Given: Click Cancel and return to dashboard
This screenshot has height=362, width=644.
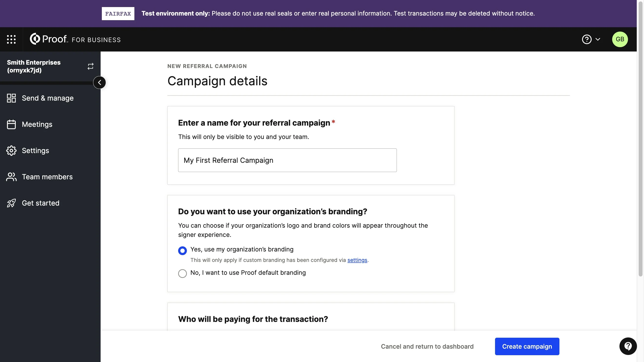Looking at the screenshot, I should coord(427,346).
